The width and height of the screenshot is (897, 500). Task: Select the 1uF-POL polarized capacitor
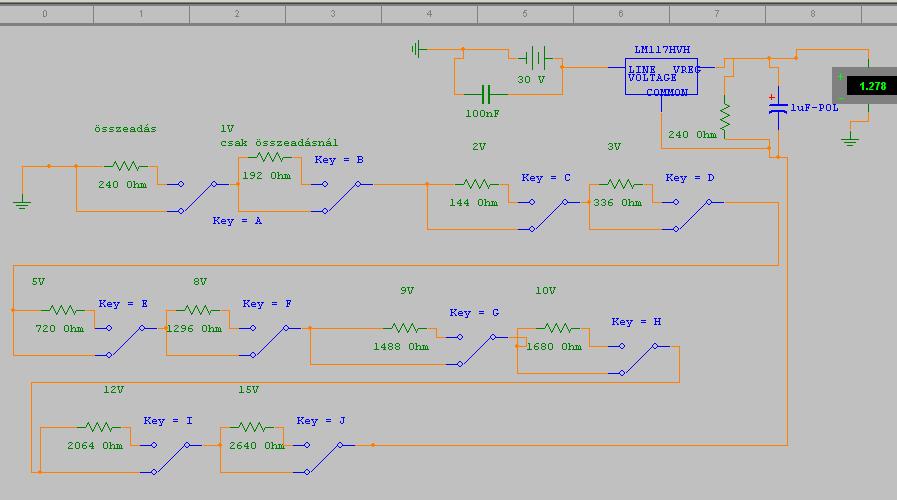tap(778, 108)
